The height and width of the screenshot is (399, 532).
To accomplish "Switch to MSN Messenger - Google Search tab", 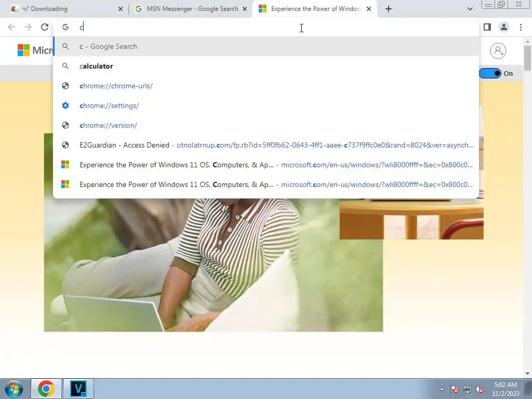I will point(191,9).
